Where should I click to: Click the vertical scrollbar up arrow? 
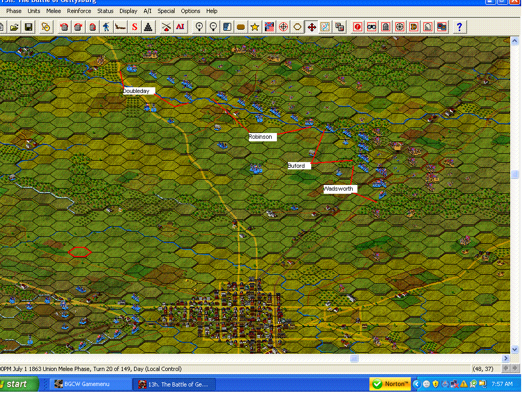[x=515, y=41]
